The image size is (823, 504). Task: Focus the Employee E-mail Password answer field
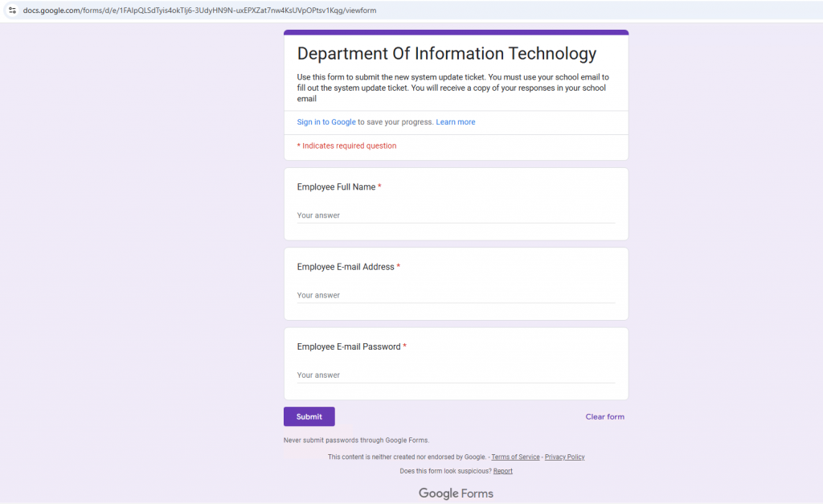pos(455,375)
